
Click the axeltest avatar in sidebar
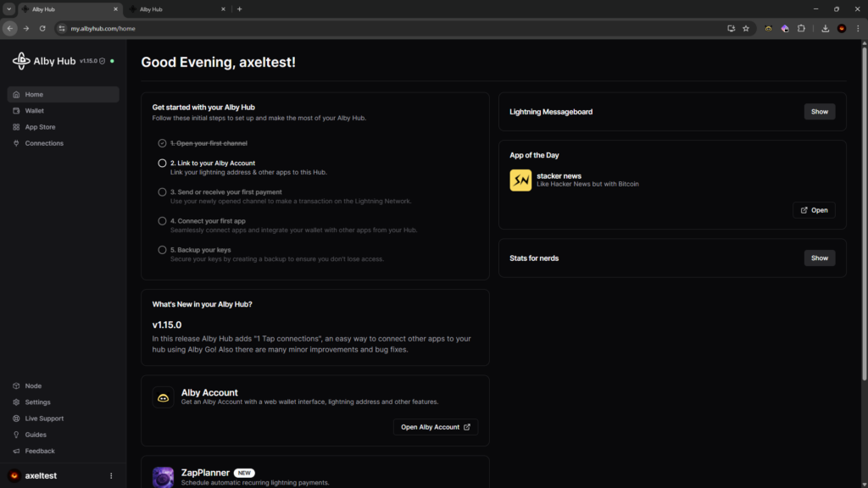[14, 475]
